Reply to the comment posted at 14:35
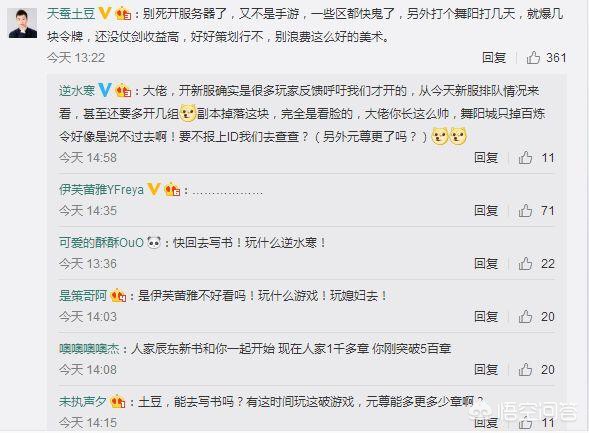Screen dimensions: 589x433 [x=486, y=211]
